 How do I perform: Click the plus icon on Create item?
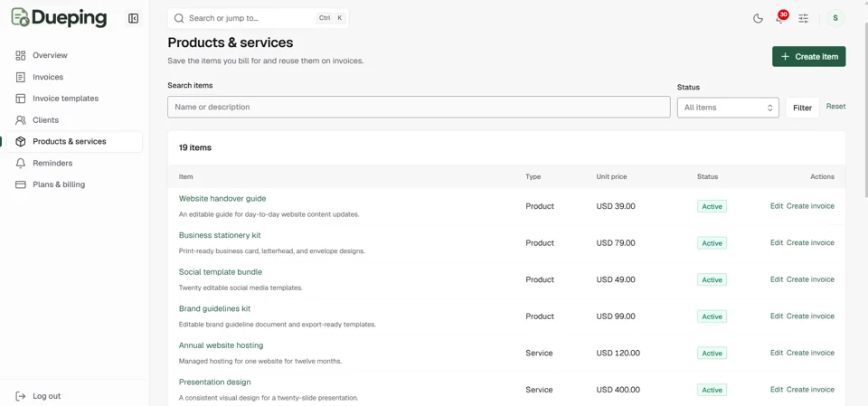click(785, 56)
